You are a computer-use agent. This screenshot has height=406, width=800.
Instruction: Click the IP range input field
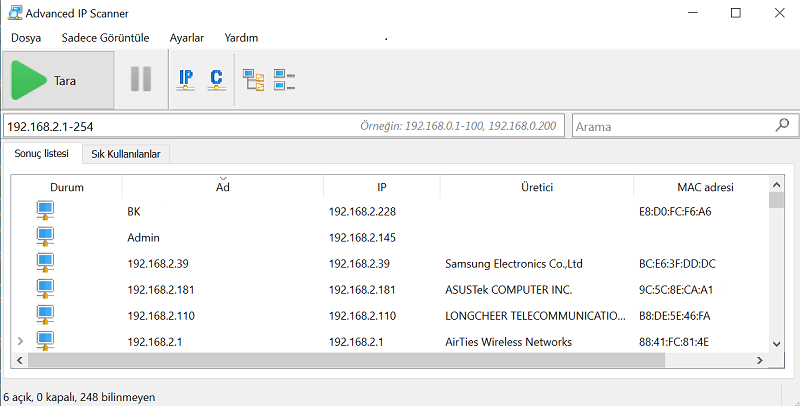point(284,125)
